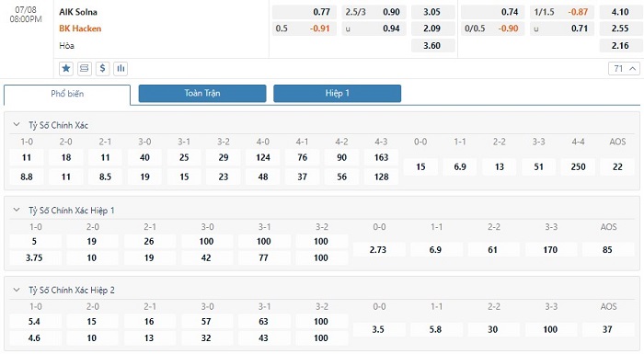
Task: Open the BK Hacken team name
Action: (x=80, y=29)
